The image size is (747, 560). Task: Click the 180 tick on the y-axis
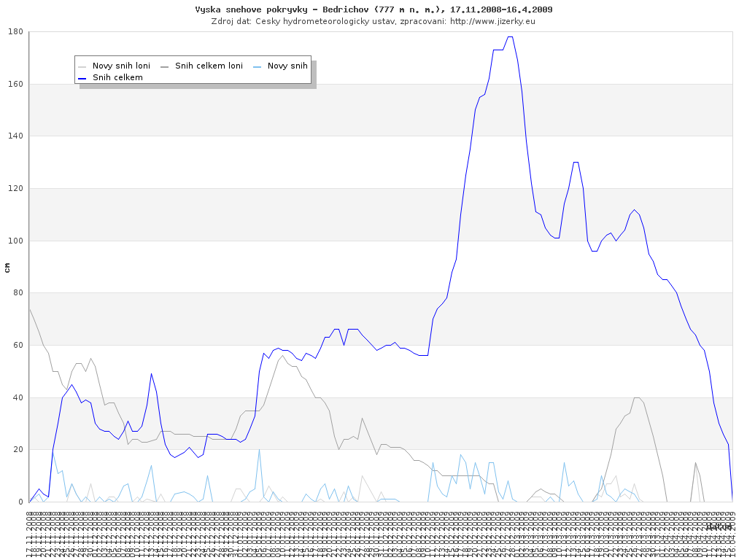tap(15, 32)
